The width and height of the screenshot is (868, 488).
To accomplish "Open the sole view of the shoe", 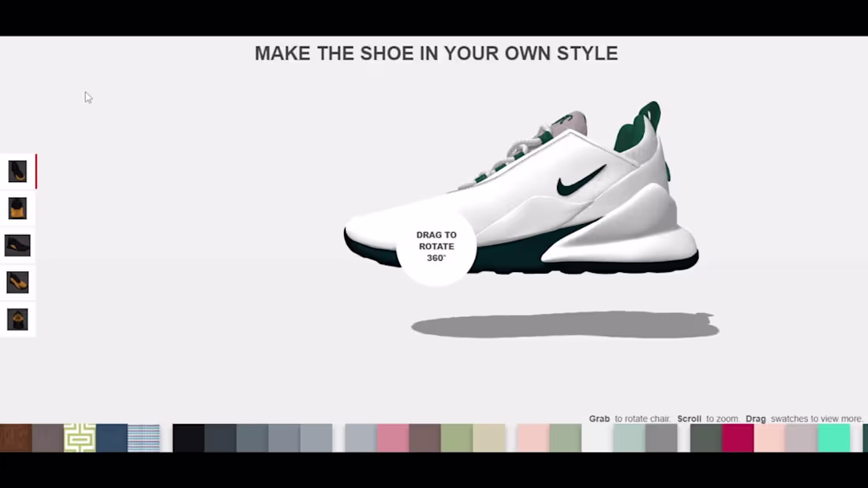I will click(x=17, y=282).
